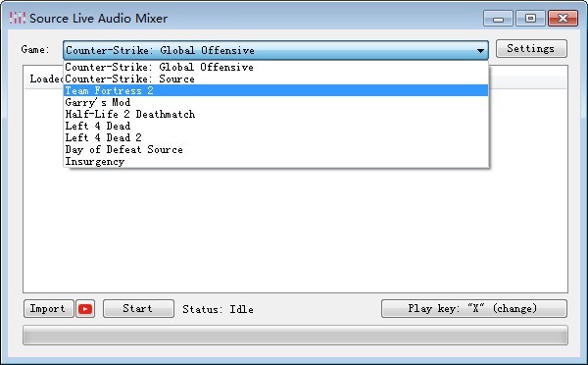Select Counter-Strike: Global Offensive from list

[x=276, y=67]
